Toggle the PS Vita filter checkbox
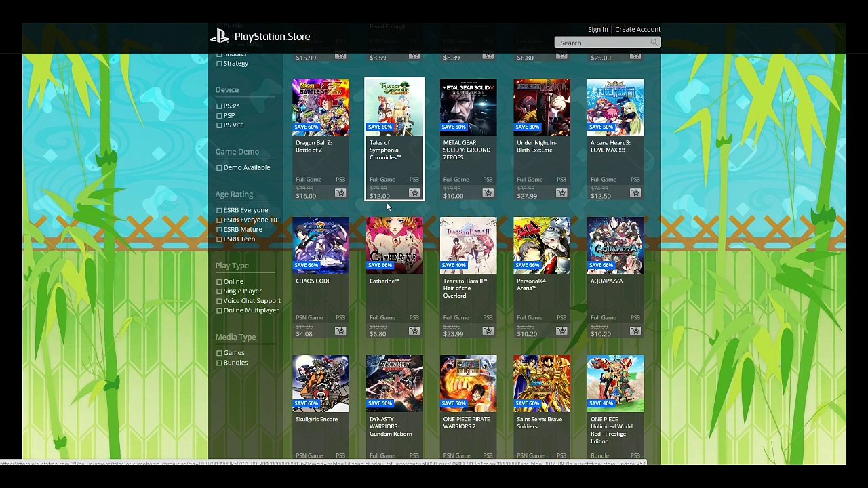The height and width of the screenshot is (488, 868). 219,125
